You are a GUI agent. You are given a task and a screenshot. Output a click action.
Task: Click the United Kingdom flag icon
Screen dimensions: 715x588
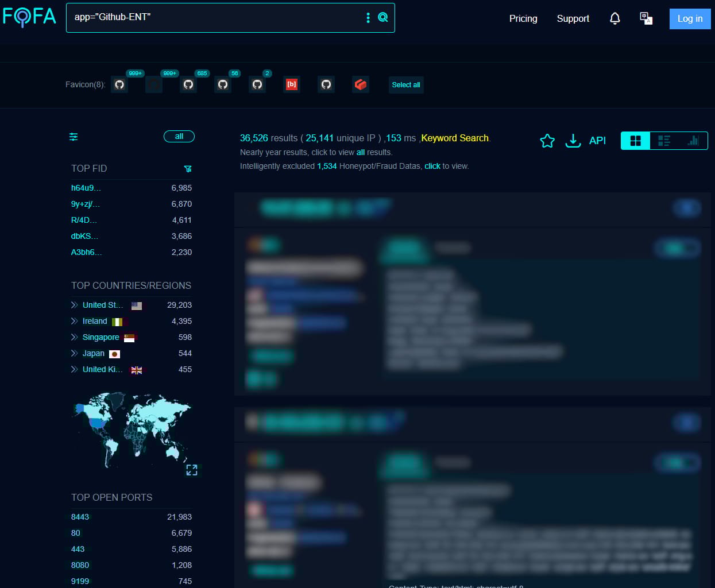[x=137, y=370]
